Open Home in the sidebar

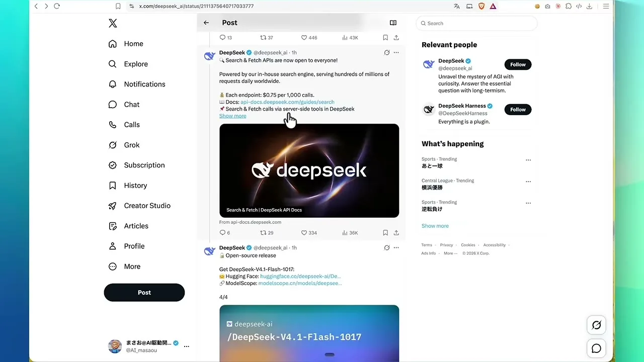point(126,44)
